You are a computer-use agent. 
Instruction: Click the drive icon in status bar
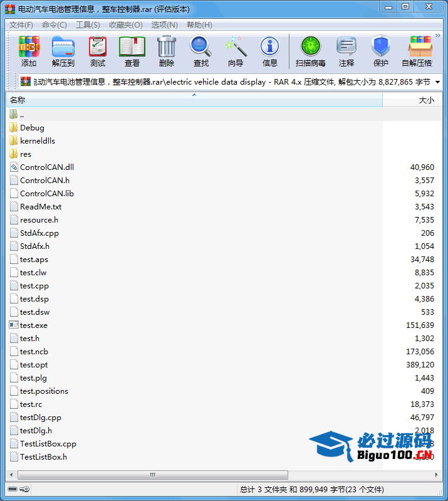pos(13,489)
